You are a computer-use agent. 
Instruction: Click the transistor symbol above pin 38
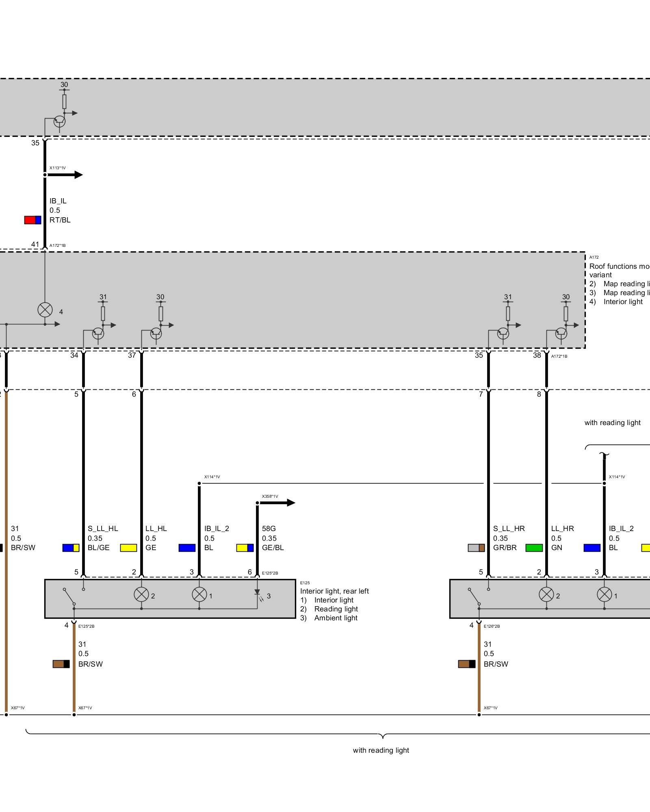[561, 333]
